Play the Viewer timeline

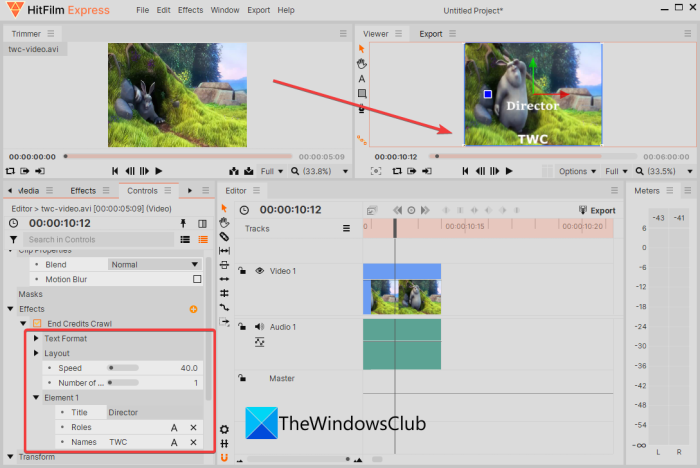[508, 171]
